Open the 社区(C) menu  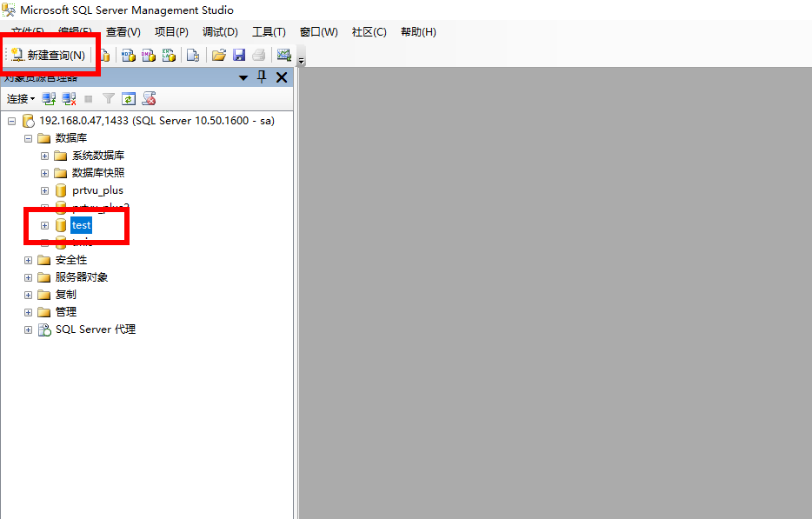[x=369, y=32]
